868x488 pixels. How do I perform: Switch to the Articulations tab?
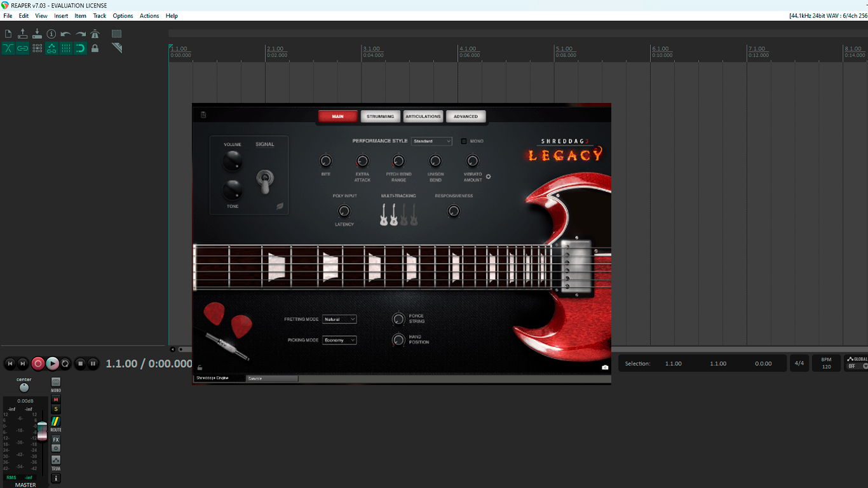[423, 116]
